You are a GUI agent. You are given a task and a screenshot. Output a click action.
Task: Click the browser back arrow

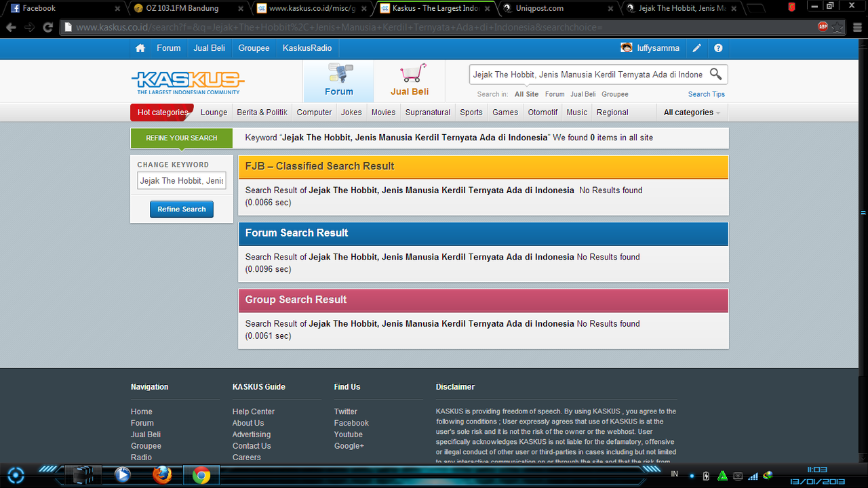tap(11, 28)
